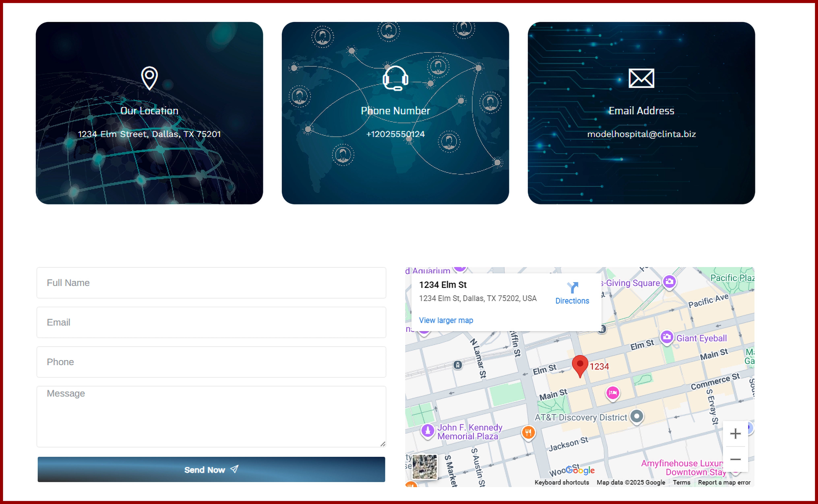Open the View larger map link
Screen dimensions: 818x504
click(446, 320)
